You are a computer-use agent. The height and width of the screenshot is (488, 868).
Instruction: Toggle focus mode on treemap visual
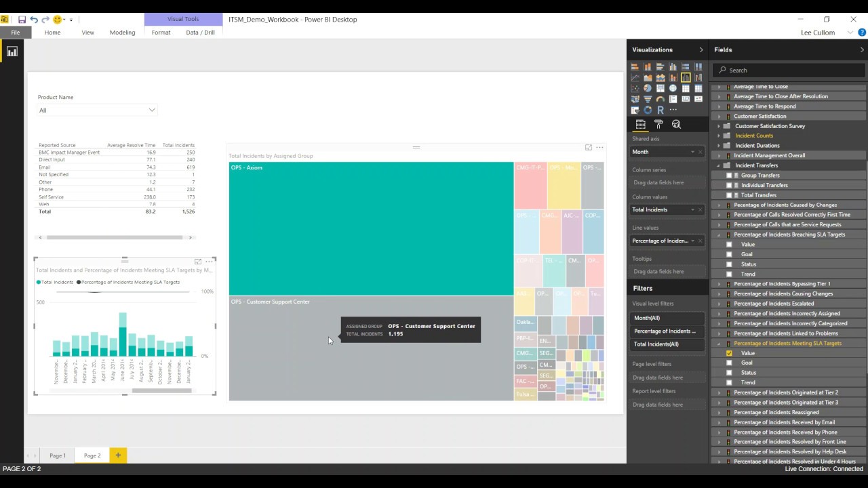click(588, 147)
